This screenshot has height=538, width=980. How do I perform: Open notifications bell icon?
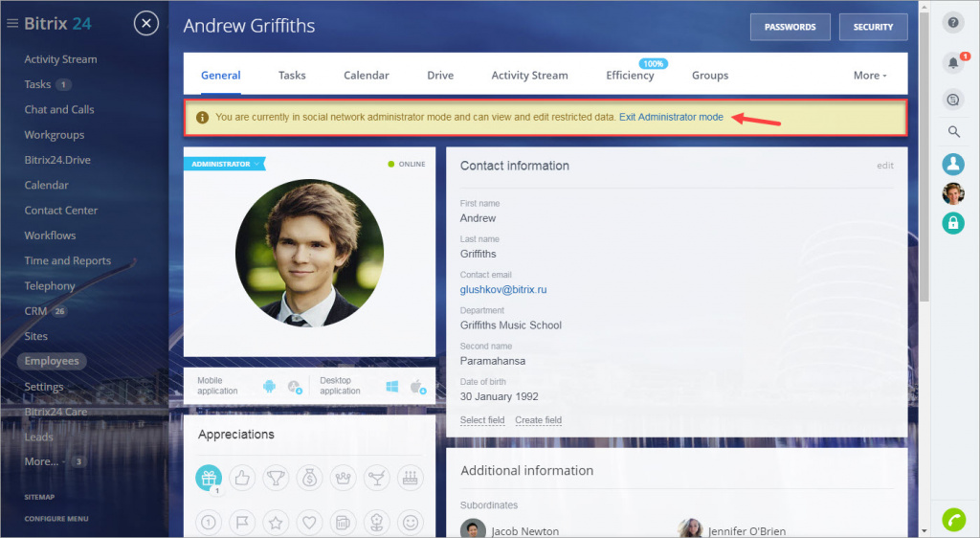click(x=952, y=62)
